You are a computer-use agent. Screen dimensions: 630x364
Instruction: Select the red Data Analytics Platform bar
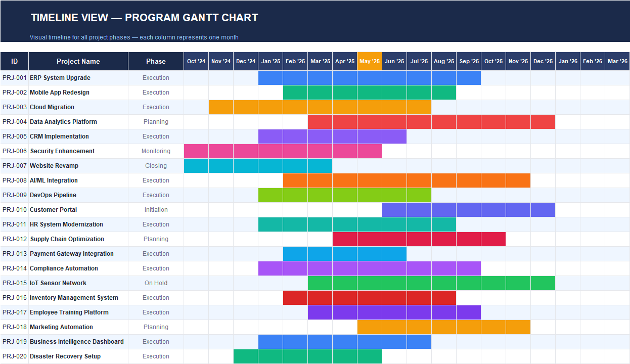point(431,122)
